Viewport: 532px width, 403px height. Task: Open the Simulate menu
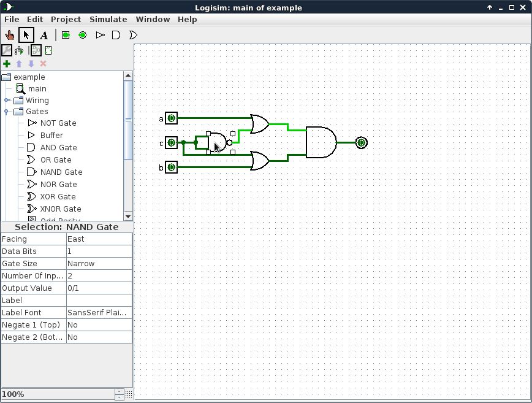coord(108,19)
